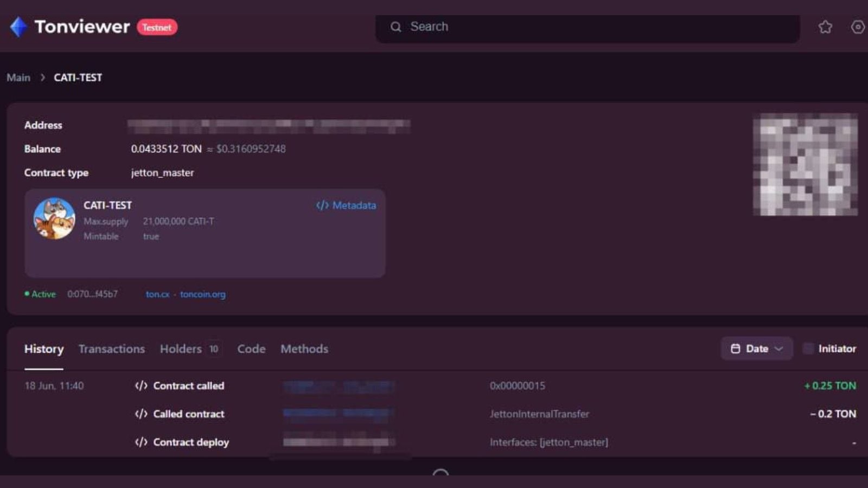Screen dimensions: 868x488
Task: Click the 0.0433512 TON balance value
Action: point(166,149)
